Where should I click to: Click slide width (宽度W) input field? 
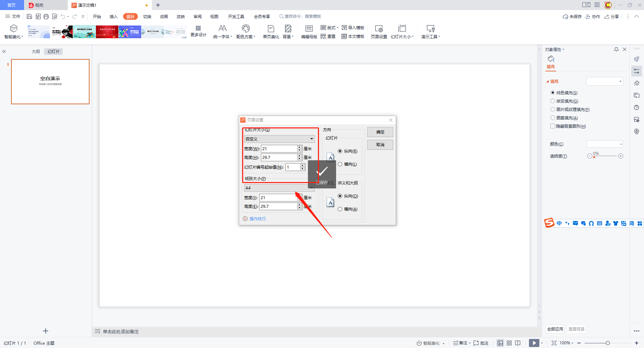(x=279, y=149)
